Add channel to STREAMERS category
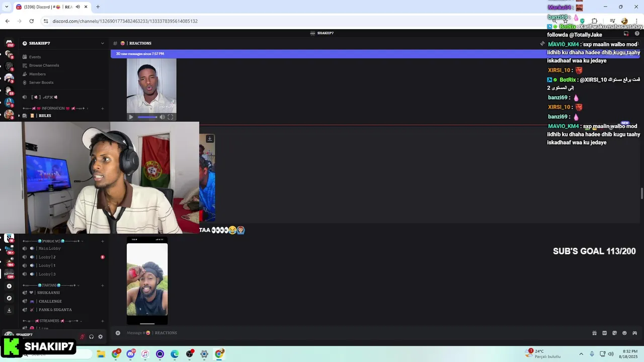 click(103, 321)
